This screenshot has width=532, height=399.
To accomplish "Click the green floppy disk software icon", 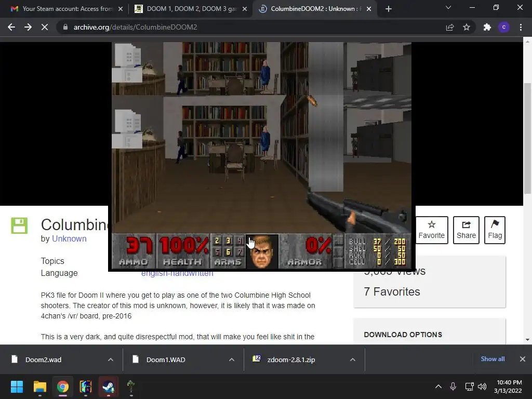I will [x=19, y=225].
